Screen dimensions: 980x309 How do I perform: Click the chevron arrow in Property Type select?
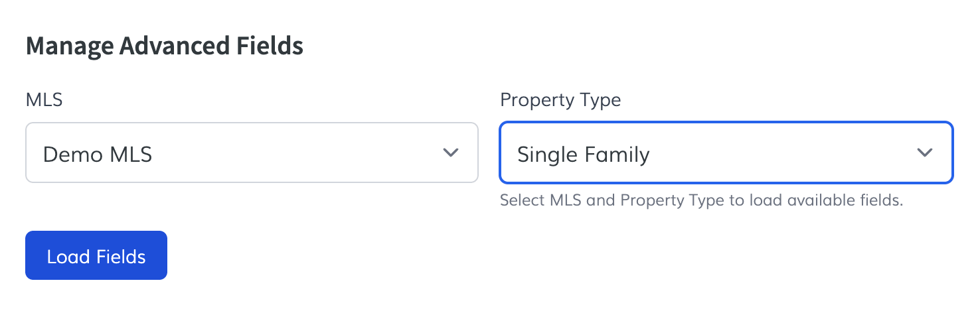tap(925, 153)
